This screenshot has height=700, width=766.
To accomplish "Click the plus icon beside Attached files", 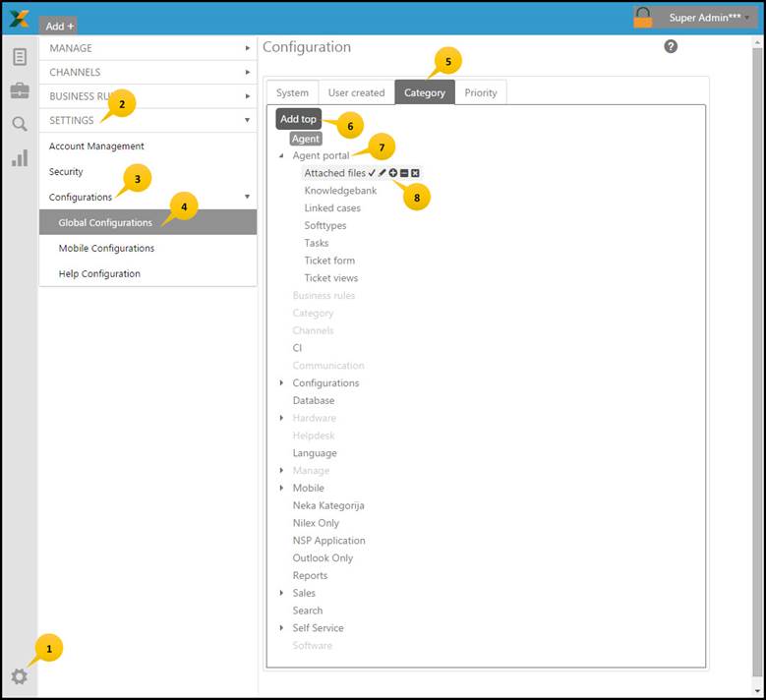I will click(393, 173).
